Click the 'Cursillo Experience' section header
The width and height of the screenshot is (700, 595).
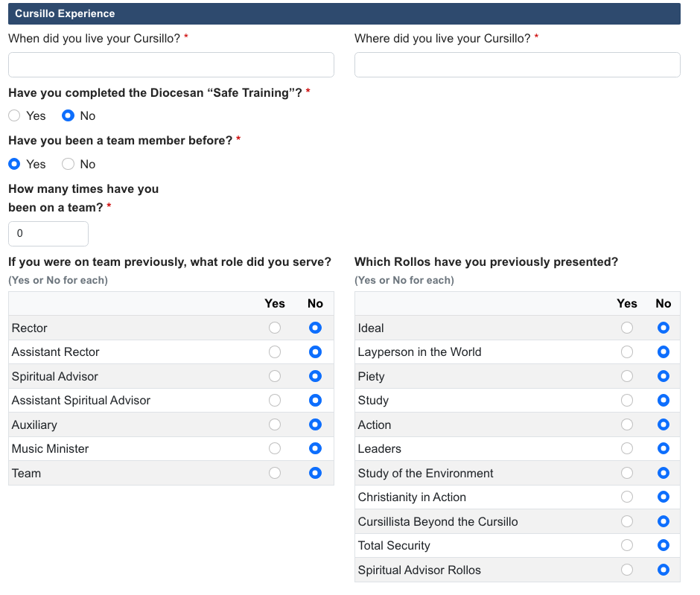(x=344, y=13)
